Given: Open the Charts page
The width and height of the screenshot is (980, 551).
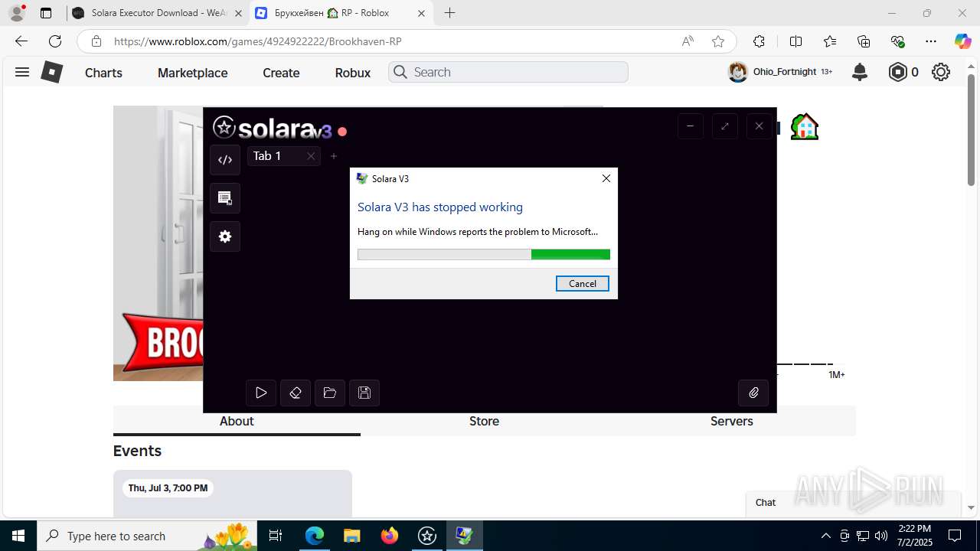Looking at the screenshot, I should point(103,73).
